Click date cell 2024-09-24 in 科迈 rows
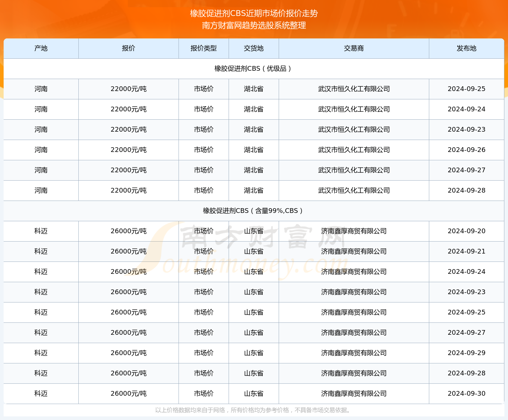This screenshot has width=508, height=420. tap(467, 272)
